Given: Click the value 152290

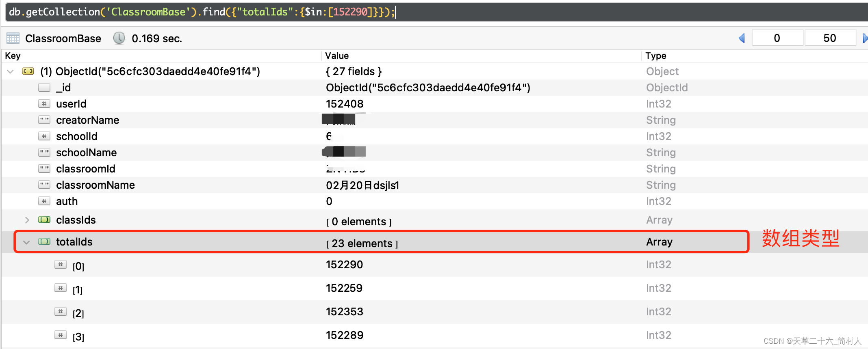Looking at the screenshot, I should tap(344, 265).
